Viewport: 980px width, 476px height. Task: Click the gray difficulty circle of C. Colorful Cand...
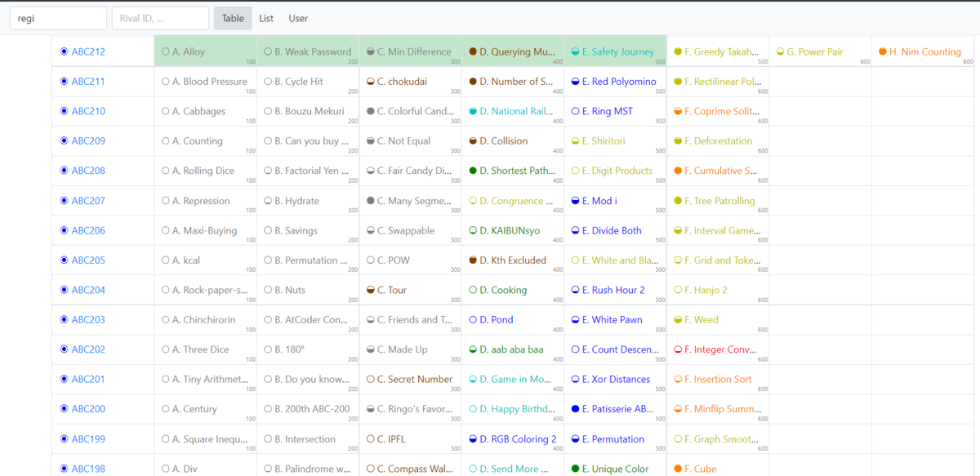pyautogui.click(x=371, y=111)
